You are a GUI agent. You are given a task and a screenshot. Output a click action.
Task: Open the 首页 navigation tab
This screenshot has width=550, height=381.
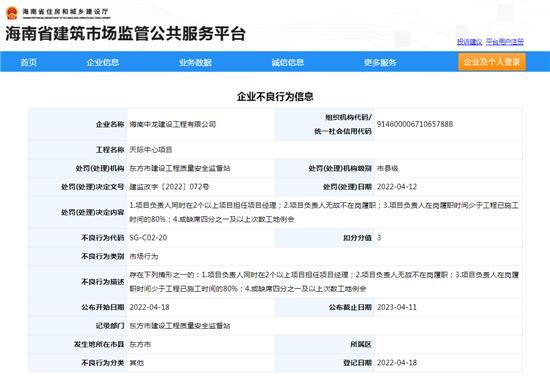pyautogui.click(x=28, y=62)
